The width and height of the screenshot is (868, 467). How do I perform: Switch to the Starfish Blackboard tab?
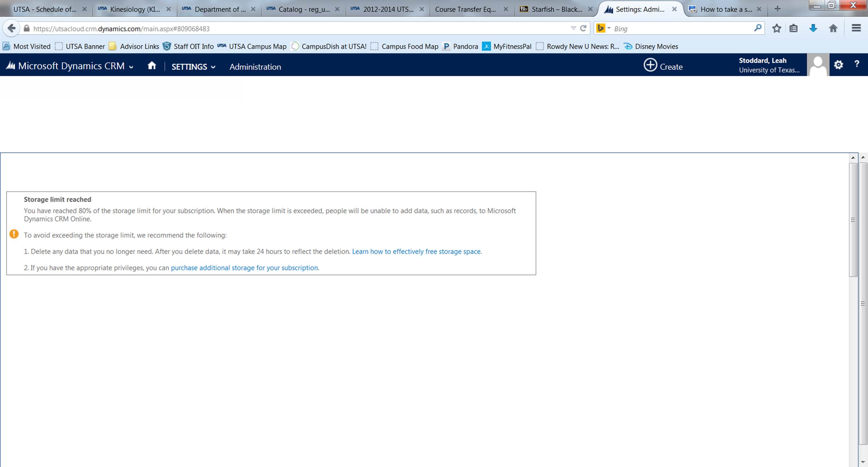(556, 9)
